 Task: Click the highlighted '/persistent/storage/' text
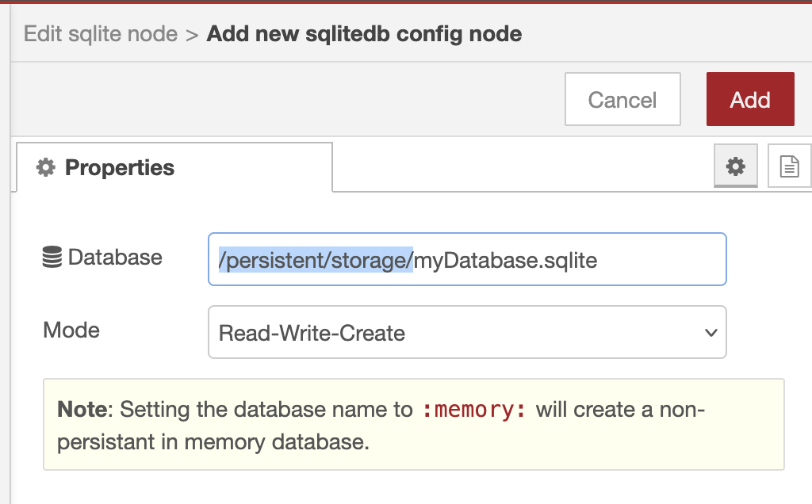(316, 259)
